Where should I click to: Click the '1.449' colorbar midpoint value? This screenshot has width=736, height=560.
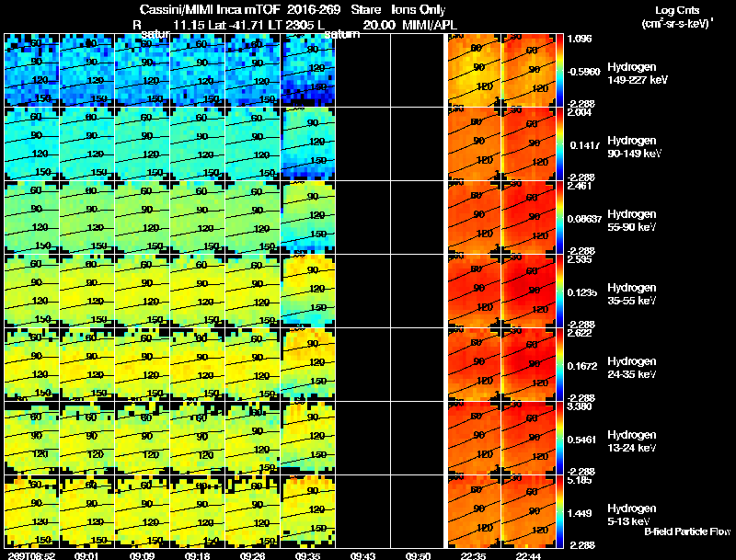(580, 514)
